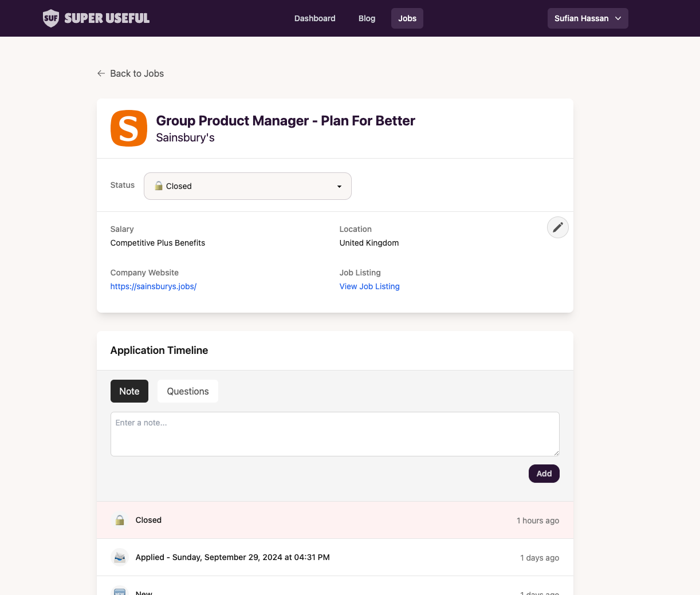The width and height of the screenshot is (700, 595).
Task: Click the Status label
Action: point(123,185)
